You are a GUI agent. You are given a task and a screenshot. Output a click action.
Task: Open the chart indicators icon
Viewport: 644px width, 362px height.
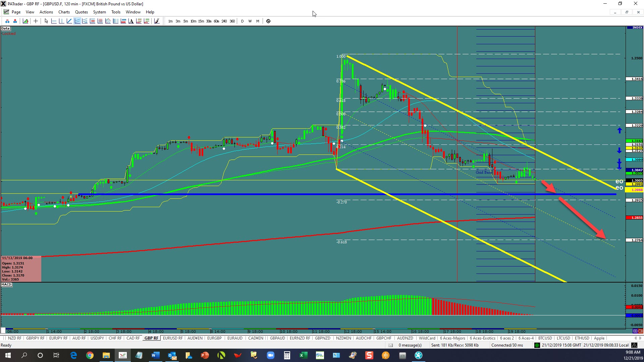pos(25,21)
